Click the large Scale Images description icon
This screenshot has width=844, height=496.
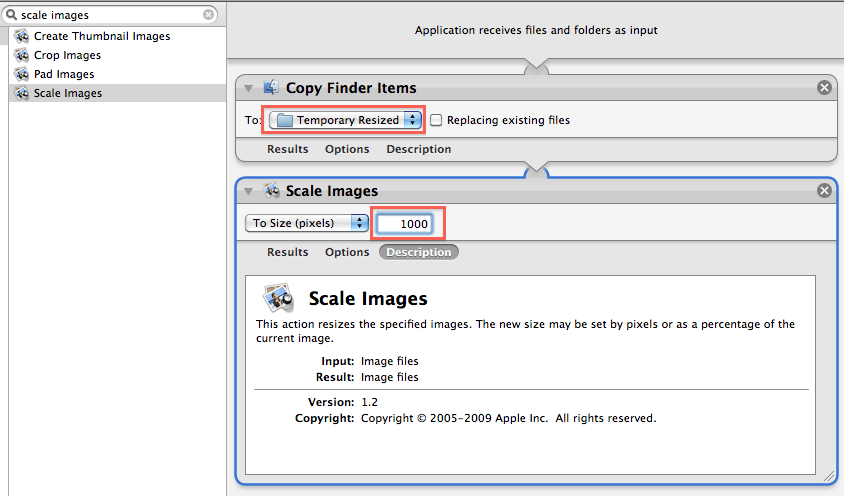tap(279, 297)
